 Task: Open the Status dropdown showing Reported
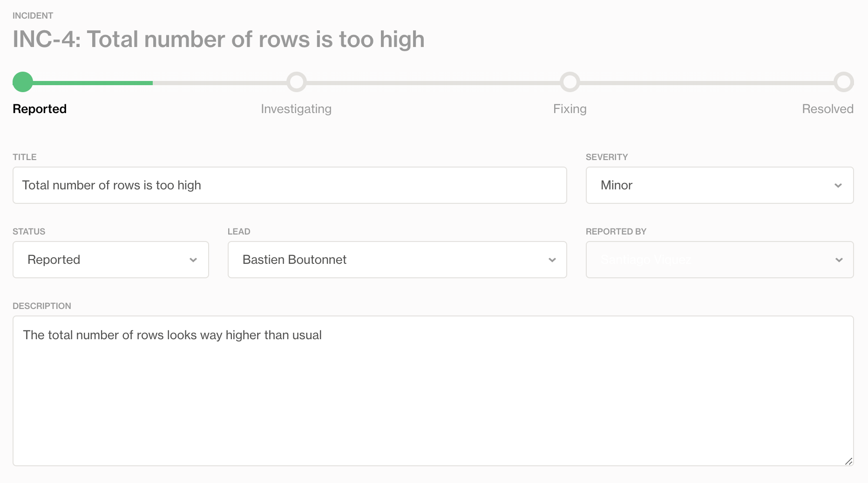point(111,260)
